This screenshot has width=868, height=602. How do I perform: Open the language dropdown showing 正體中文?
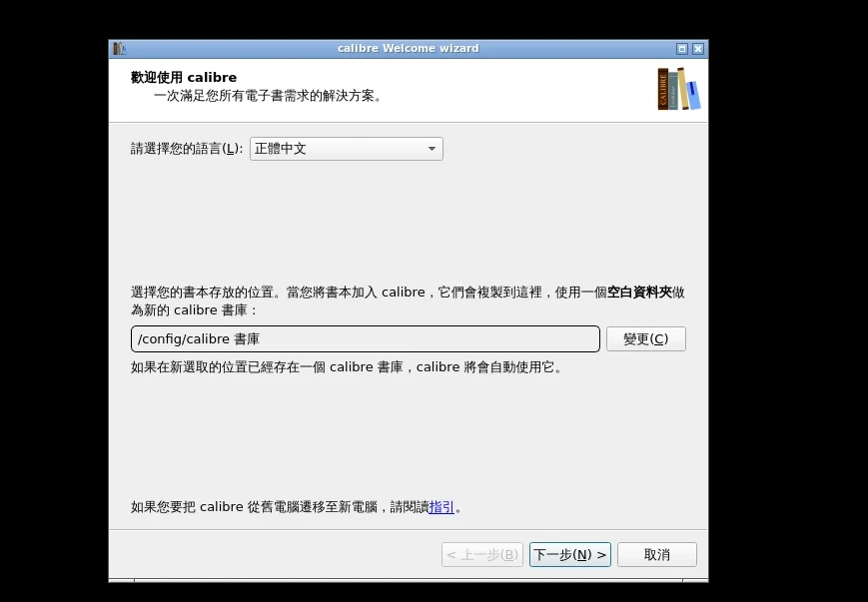(x=346, y=149)
